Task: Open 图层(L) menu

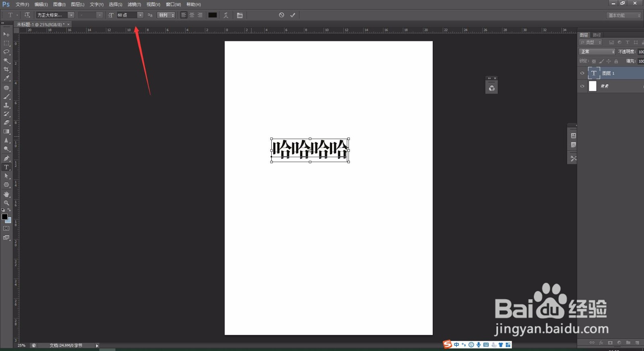Action: point(78,4)
